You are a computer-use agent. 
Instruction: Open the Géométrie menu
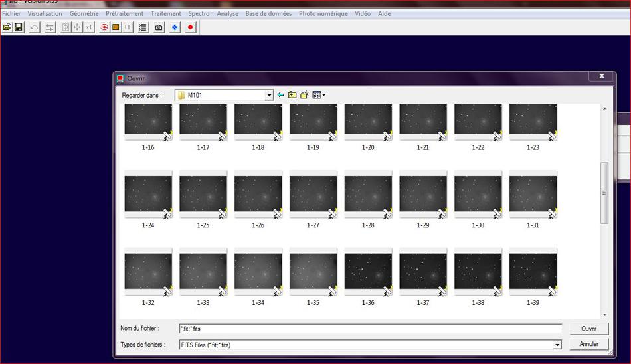point(84,14)
